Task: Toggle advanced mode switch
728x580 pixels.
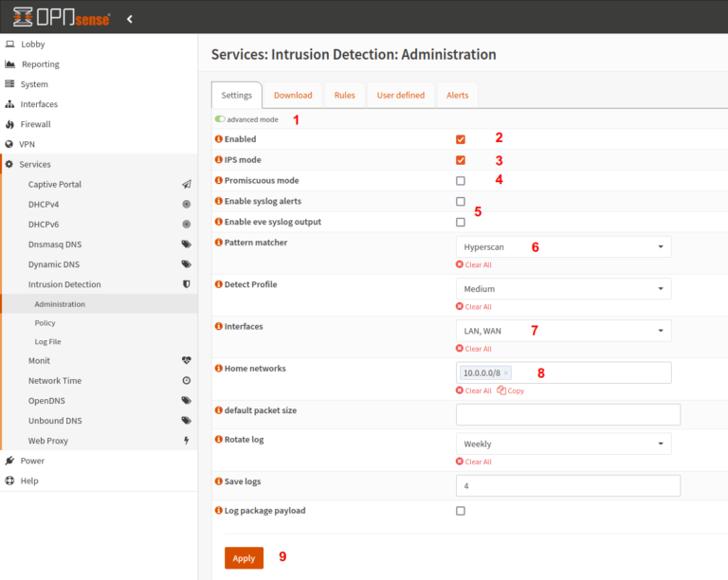Action: point(220,119)
